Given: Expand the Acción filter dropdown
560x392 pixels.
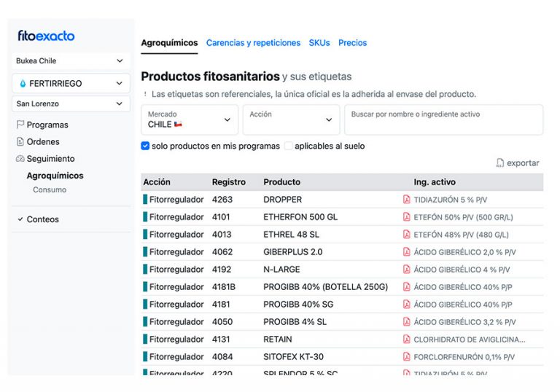Looking at the screenshot, I should point(291,119).
